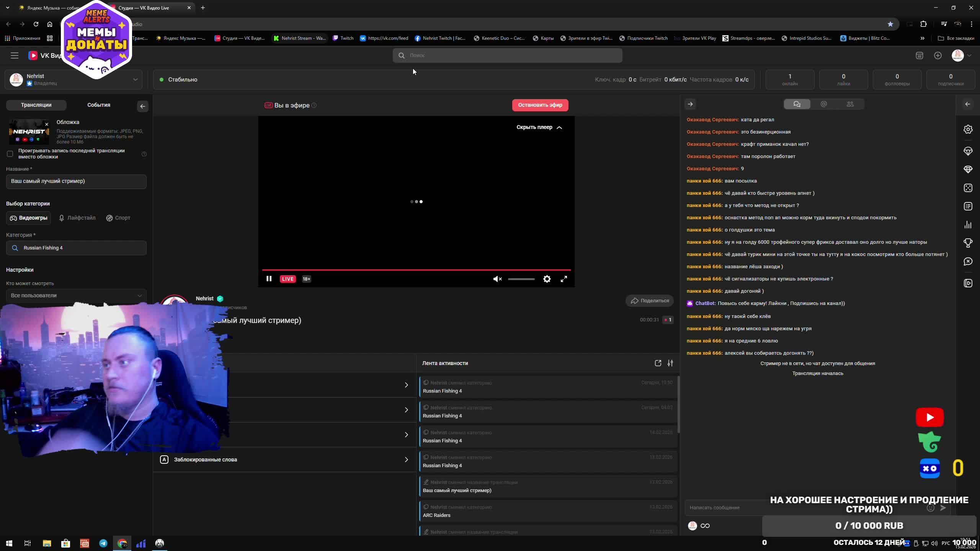Open activity feed filter settings
Image resolution: width=980 pixels, height=551 pixels.
[670, 363]
